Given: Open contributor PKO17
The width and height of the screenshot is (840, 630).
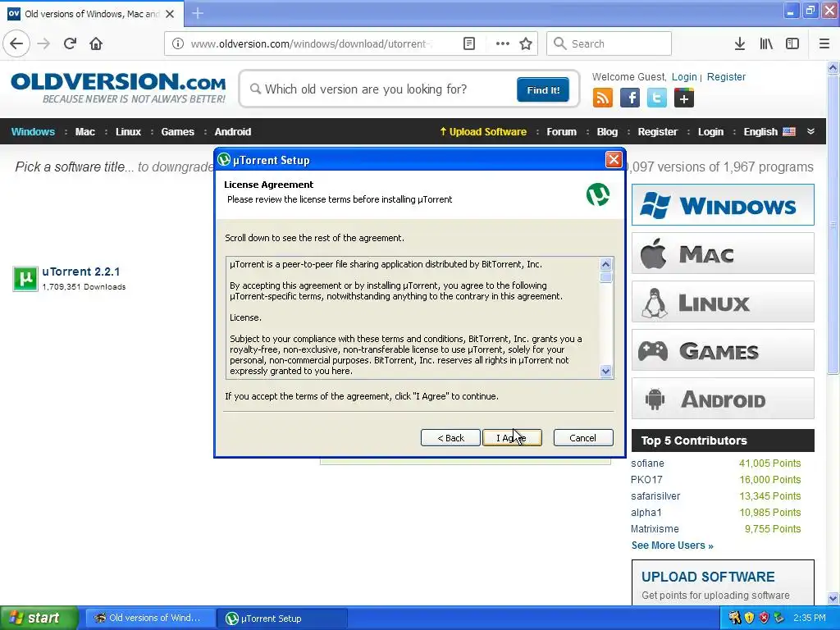Looking at the screenshot, I should click(646, 479).
